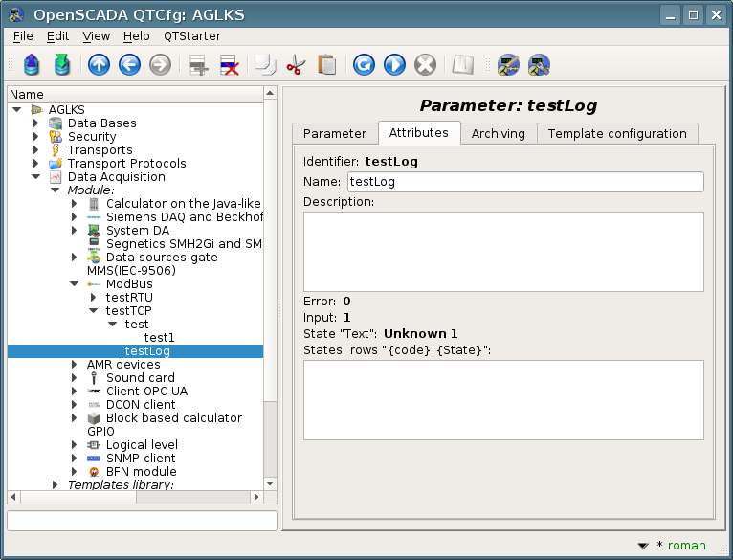733x560 pixels.
Task: Click the Load from database toolbar icon
Action: pyautogui.click(x=32, y=65)
